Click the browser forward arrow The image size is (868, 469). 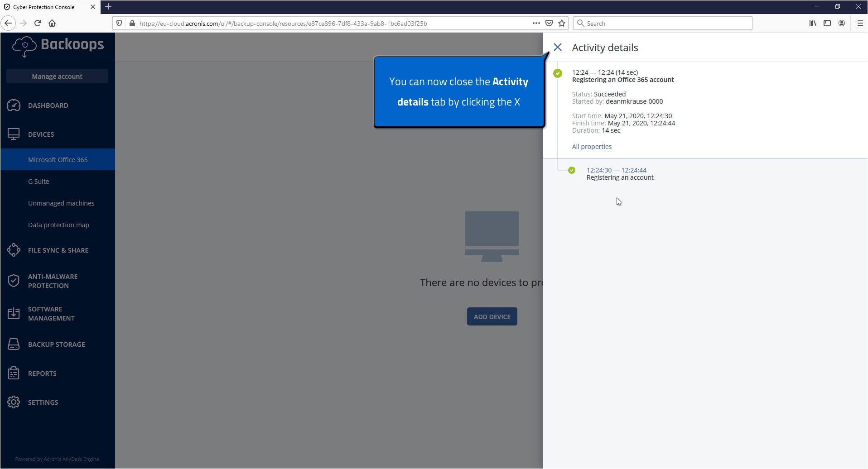coord(24,23)
